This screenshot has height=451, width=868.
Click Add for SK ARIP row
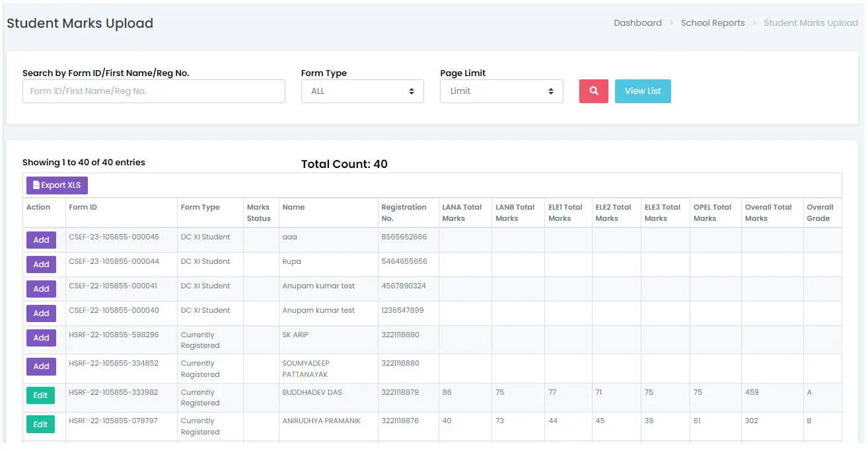41,338
